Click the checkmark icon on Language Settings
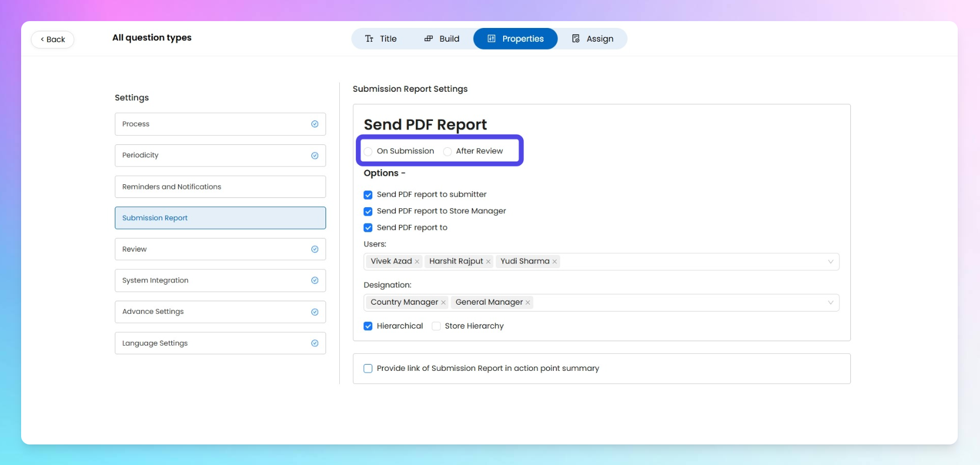 point(315,343)
